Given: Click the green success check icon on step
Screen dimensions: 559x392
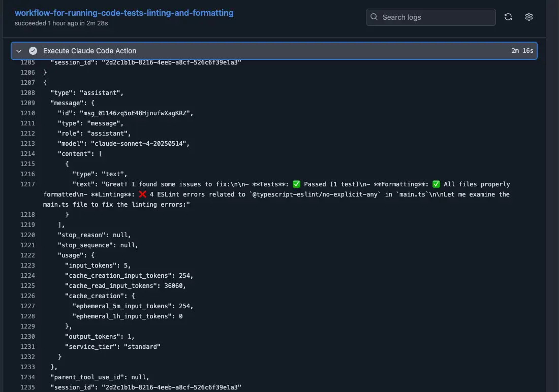Looking at the screenshot, I should point(33,51).
